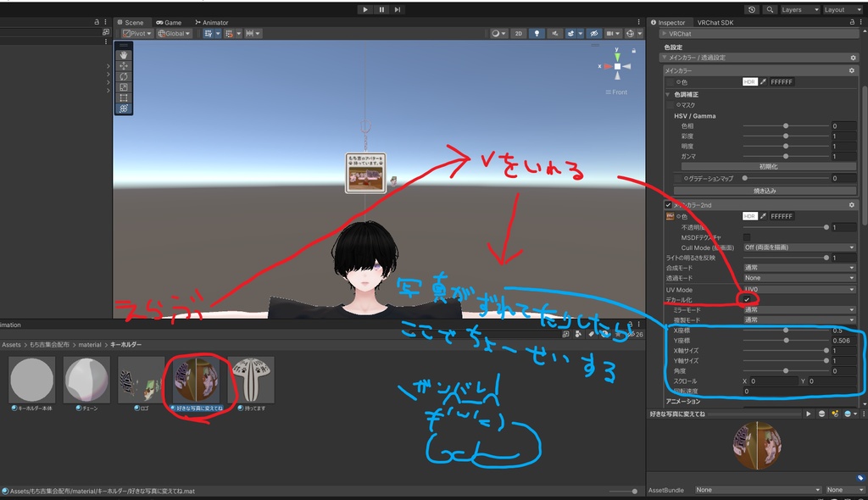
Task: Toggle the メインカラー2nd checkbox
Action: 668,205
